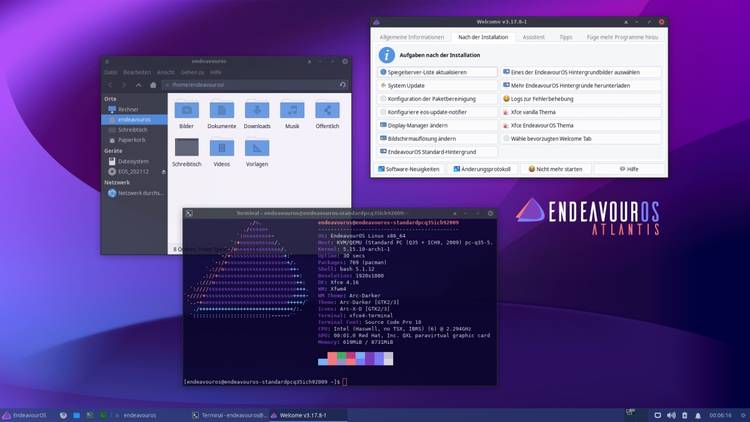Click Wähle bevorzugten Welcome Tab

coord(581,139)
